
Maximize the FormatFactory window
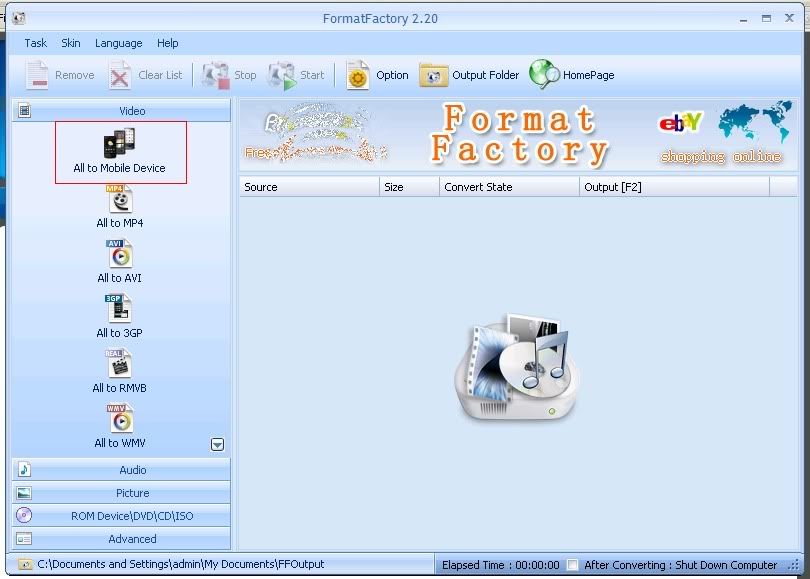point(766,19)
